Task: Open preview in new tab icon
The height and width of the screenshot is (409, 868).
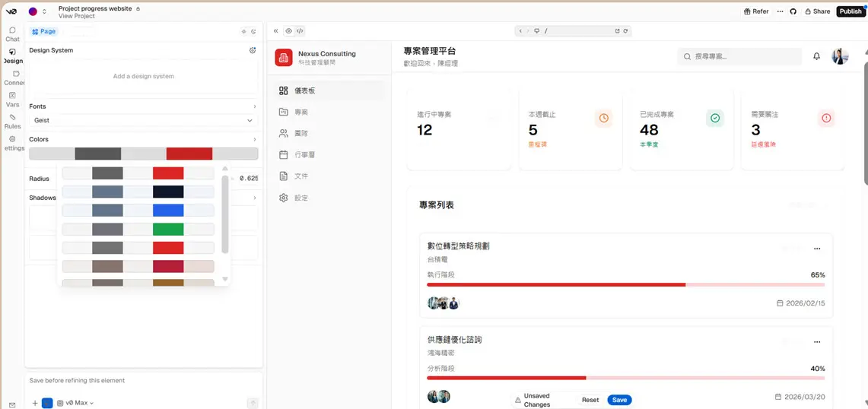Action: click(x=617, y=31)
